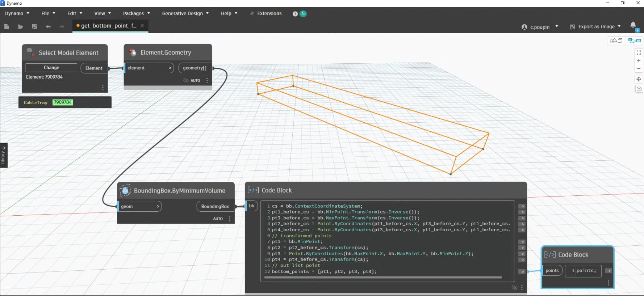Save the graph with the floppy disk icon
Viewport: 644px width, 296px height.
(x=34, y=26)
